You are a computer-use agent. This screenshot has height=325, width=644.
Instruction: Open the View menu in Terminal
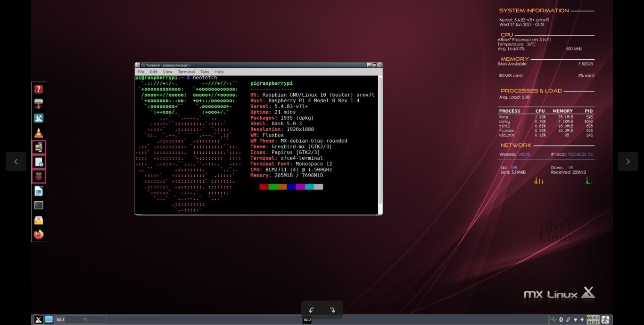point(167,72)
